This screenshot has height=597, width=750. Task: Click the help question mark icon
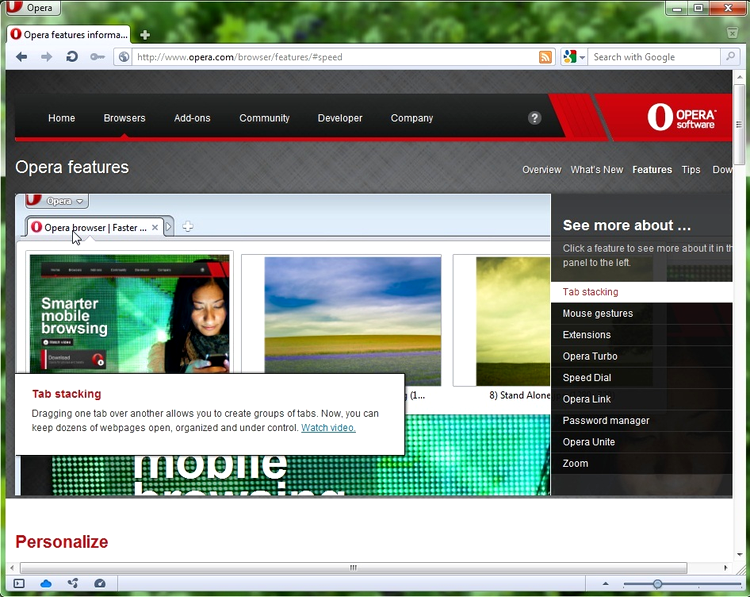click(534, 118)
